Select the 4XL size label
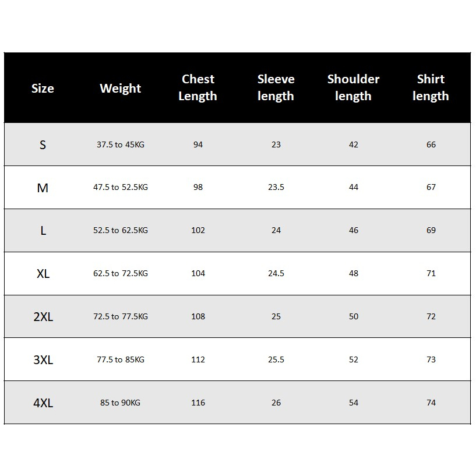 click(x=43, y=403)
